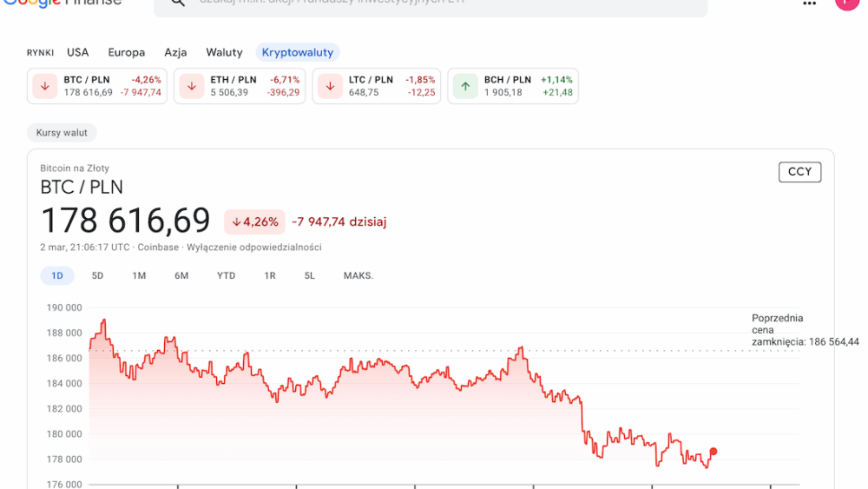
Task: Switch to the USA markets tab
Action: tap(77, 53)
